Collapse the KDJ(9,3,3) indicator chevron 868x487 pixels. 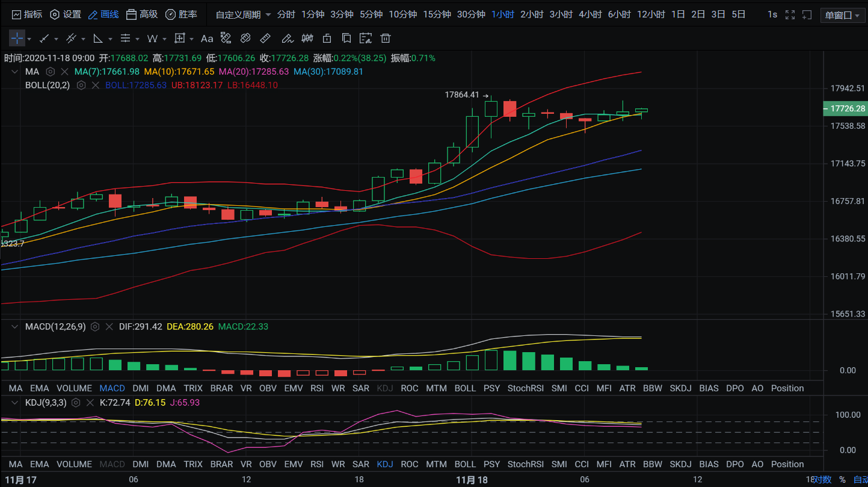(x=14, y=403)
